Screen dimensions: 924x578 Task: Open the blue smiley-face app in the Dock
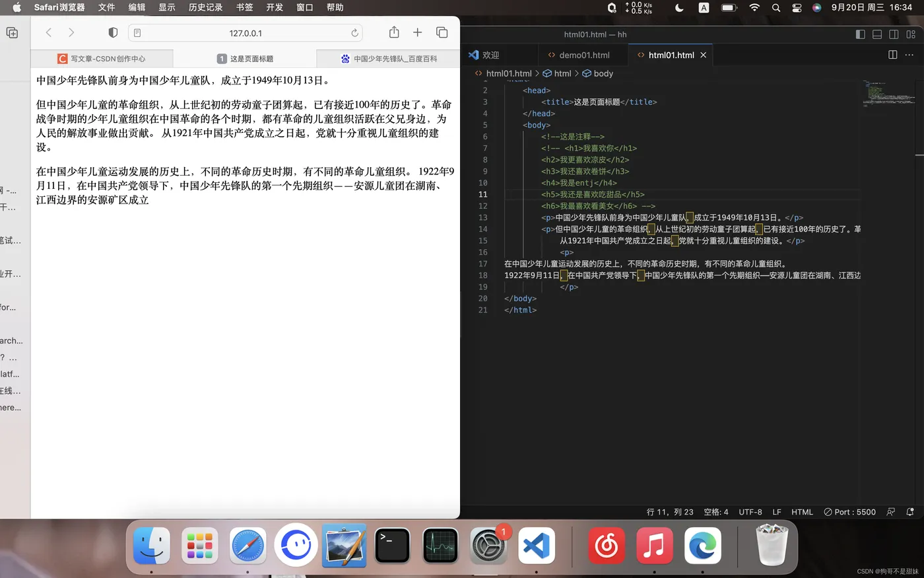point(296,545)
